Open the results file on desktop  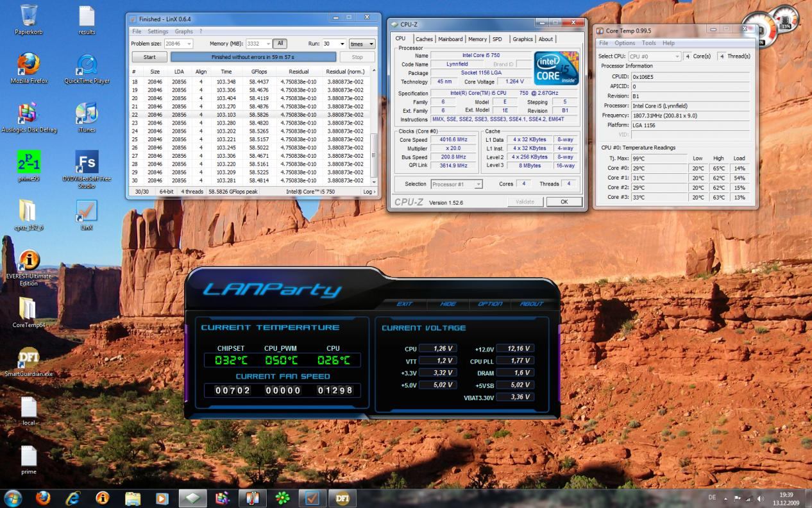(87, 19)
